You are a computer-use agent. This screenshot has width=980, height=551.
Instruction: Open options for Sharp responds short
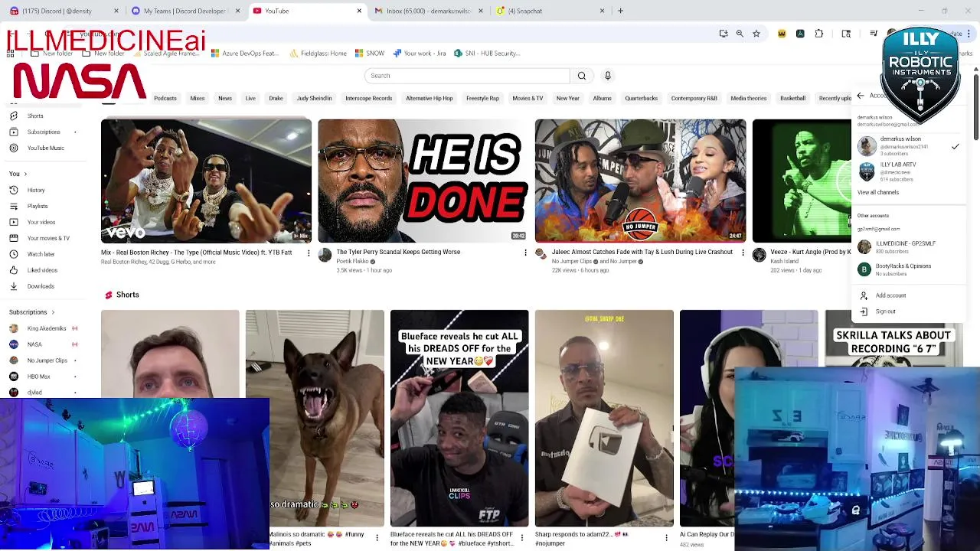click(666, 538)
